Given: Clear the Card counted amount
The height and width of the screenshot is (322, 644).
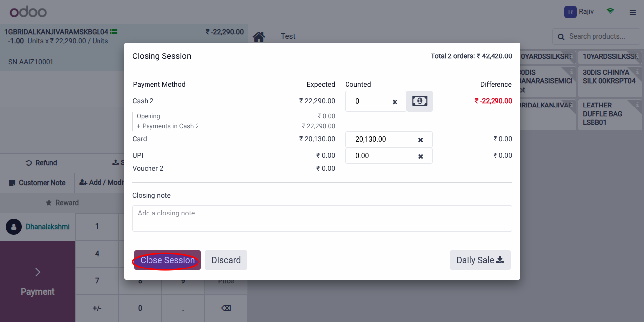Looking at the screenshot, I should click(421, 140).
